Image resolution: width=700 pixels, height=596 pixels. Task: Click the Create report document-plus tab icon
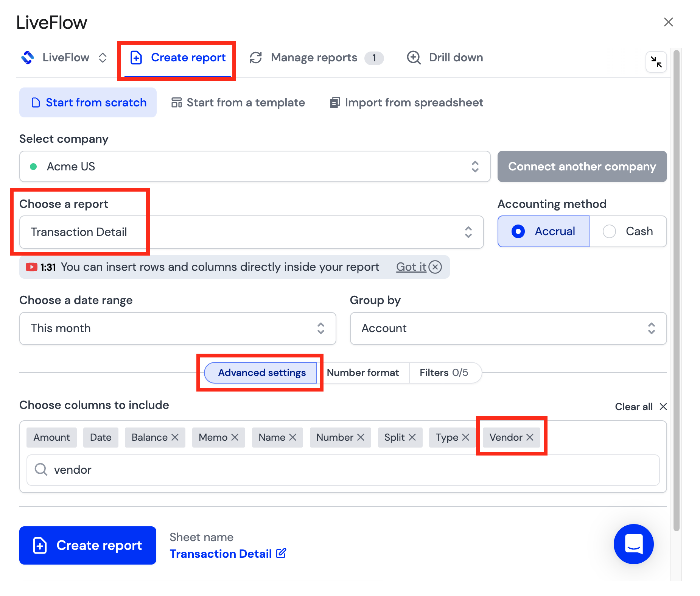point(136,58)
